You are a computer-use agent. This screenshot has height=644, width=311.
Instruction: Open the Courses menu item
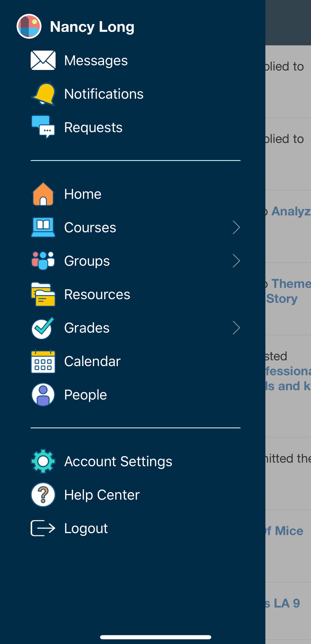[90, 228]
